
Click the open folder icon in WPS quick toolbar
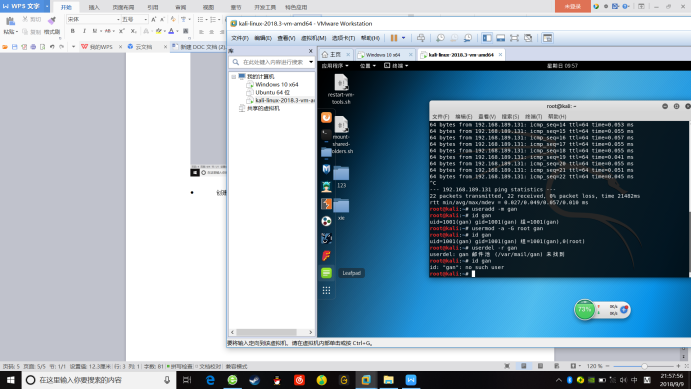pos(5,46)
